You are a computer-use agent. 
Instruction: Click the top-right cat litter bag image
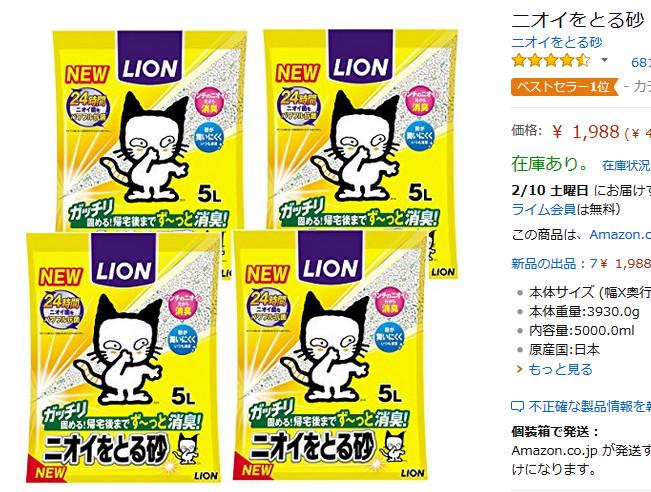360,130
